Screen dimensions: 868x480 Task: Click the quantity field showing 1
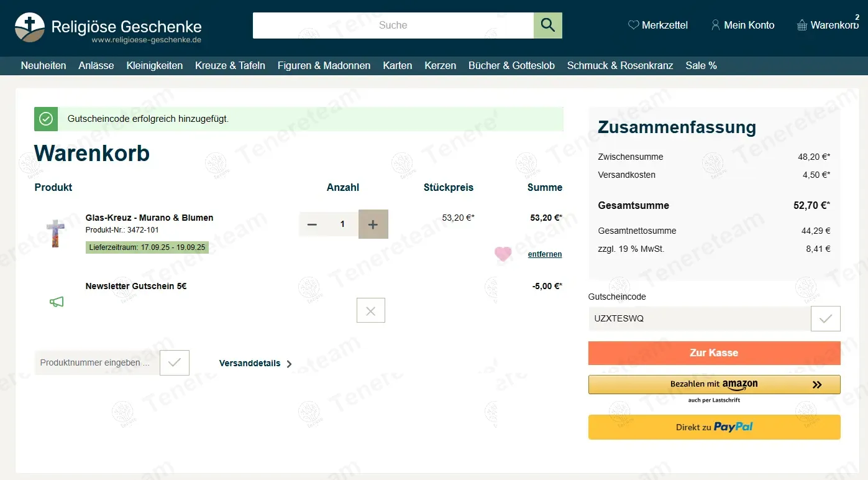pos(342,224)
